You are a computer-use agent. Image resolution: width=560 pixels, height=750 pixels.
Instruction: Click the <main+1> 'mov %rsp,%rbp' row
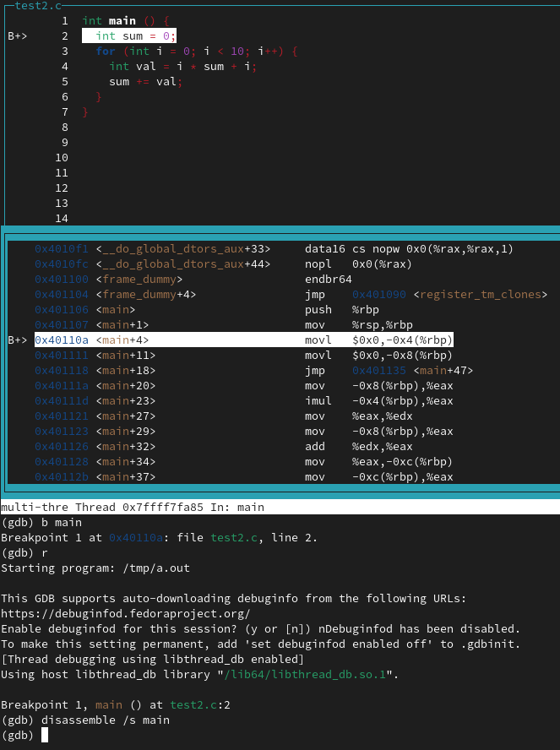[223, 325]
